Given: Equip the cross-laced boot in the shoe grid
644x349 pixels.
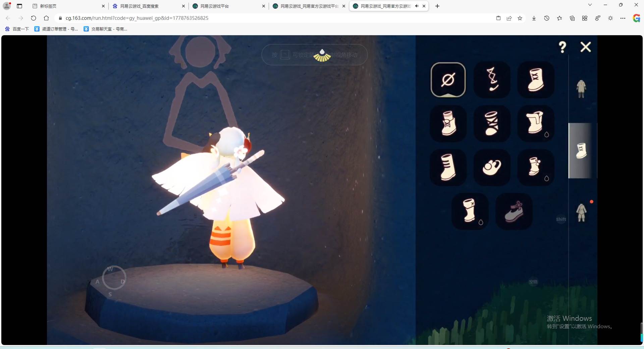Looking at the screenshot, I should click(536, 80).
